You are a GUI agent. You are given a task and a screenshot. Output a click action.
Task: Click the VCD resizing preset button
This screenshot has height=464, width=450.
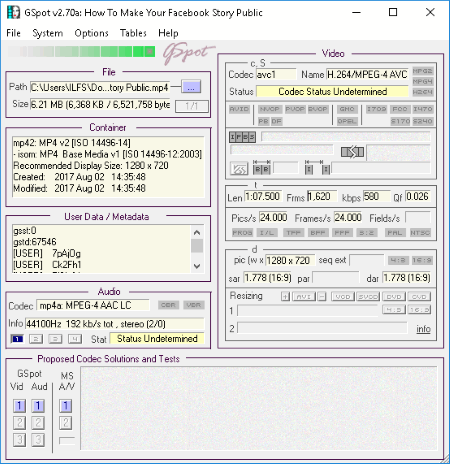pos(343,296)
